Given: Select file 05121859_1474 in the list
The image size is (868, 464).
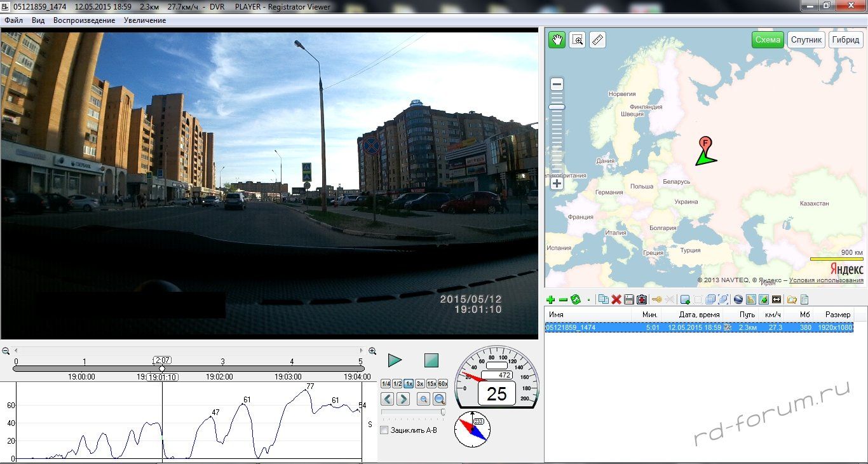Looking at the screenshot, I should tap(571, 327).
